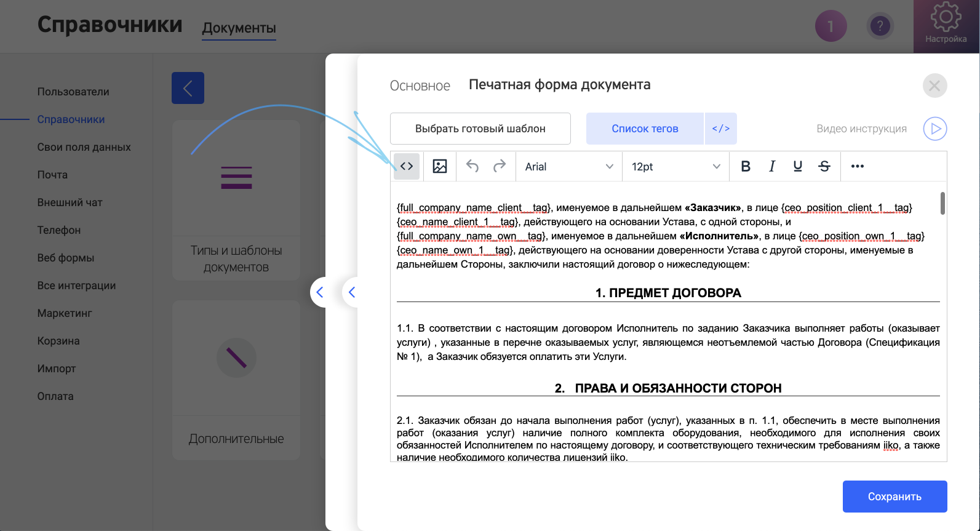Image resolution: width=980 pixels, height=531 pixels.
Task: Open Типы и шаблоны документов card
Action: click(x=236, y=201)
